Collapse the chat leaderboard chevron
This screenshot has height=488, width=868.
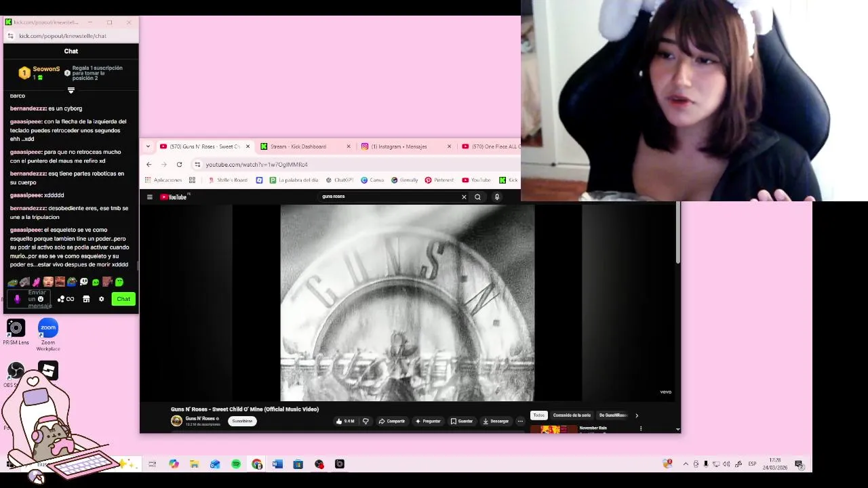click(71, 90)
